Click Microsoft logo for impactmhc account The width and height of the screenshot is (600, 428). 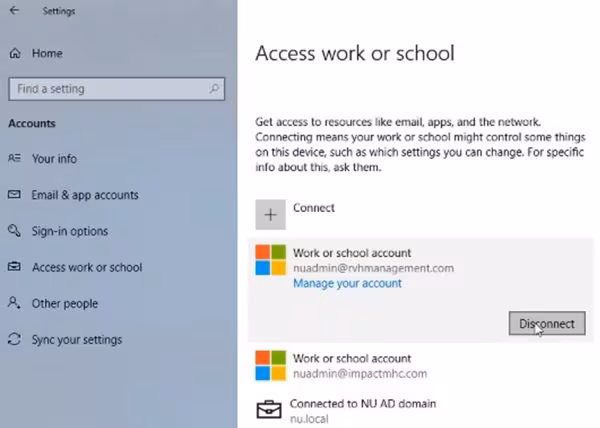pyautogui.click(x=271, y=366)
